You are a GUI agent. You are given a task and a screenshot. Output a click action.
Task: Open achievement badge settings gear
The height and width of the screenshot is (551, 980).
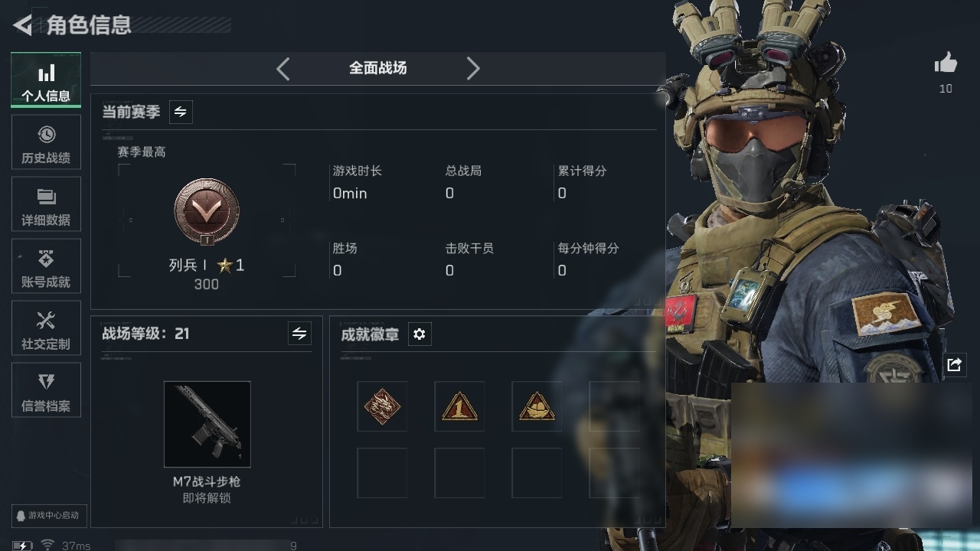click(x=419, y=334)
